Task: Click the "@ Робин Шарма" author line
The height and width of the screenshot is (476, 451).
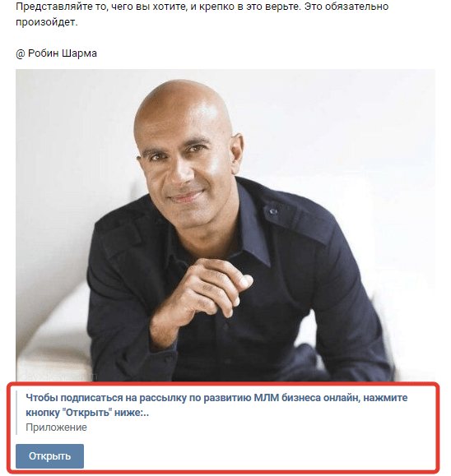Action: tap(56, 53)
